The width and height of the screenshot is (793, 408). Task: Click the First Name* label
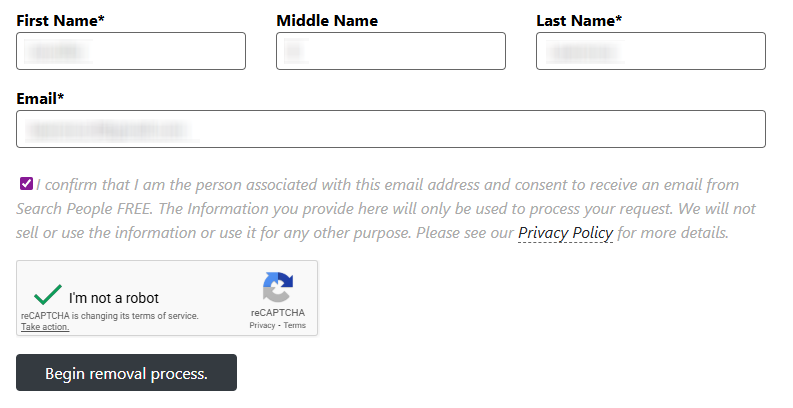[60, 20]
